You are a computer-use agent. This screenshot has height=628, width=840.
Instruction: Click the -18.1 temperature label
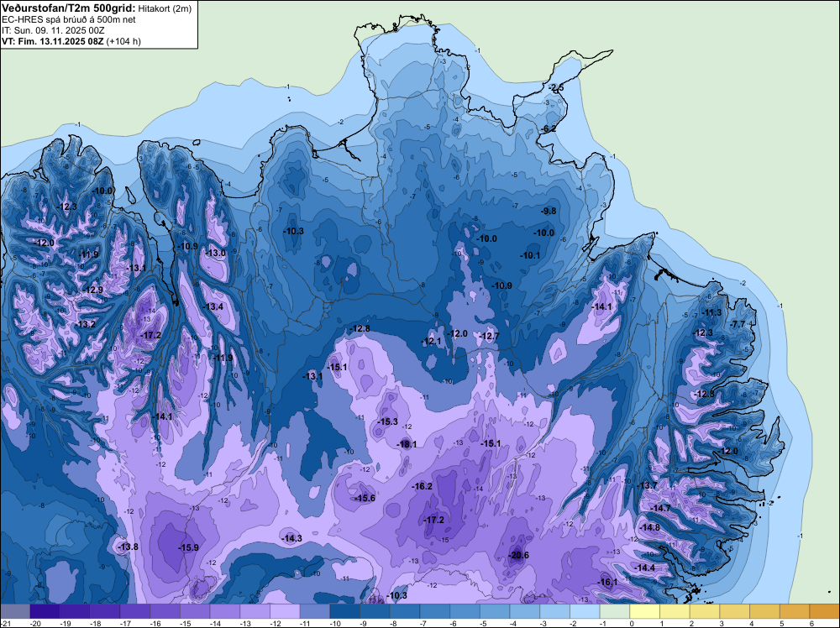click(x=406, y=444)
